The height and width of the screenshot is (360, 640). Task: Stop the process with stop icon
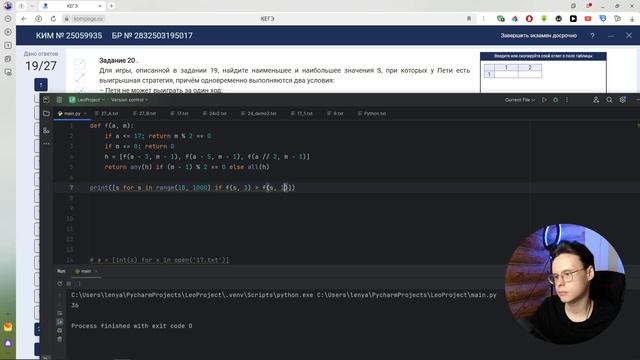click(x=69, y=284)
